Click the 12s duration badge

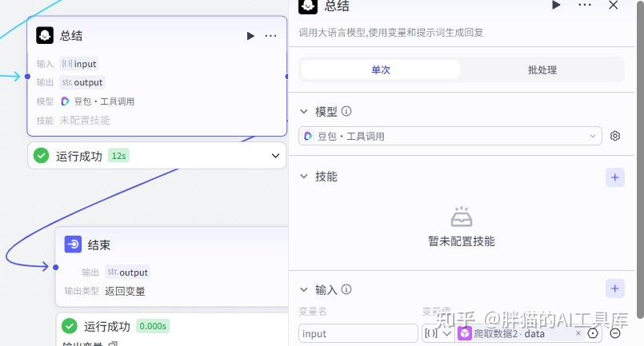coord(118,156)
